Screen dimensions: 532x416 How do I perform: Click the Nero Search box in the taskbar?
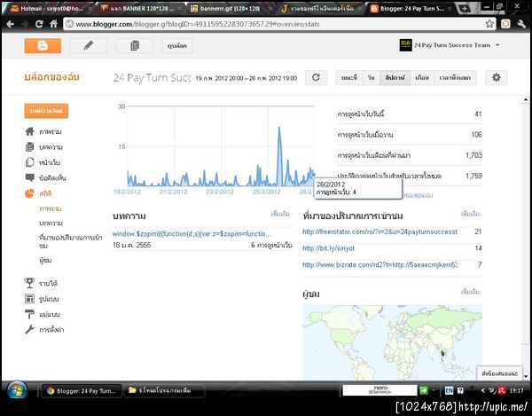379,390
